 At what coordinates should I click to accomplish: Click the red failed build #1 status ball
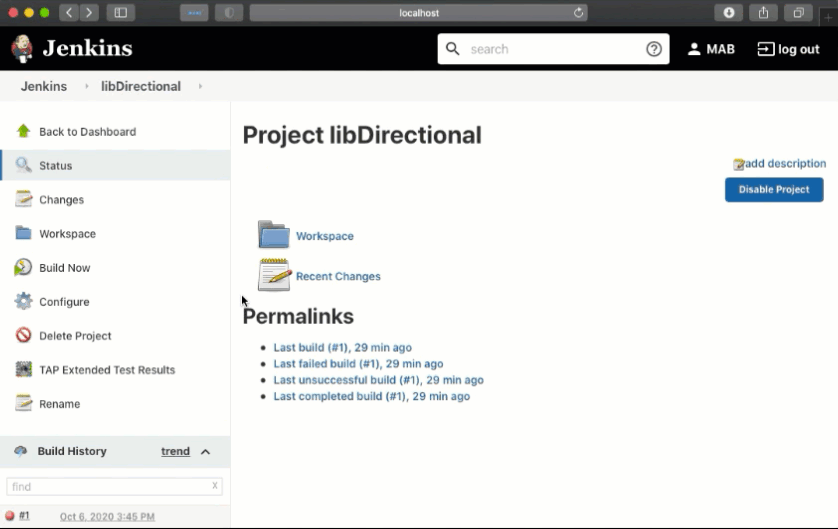pos(10,516)
